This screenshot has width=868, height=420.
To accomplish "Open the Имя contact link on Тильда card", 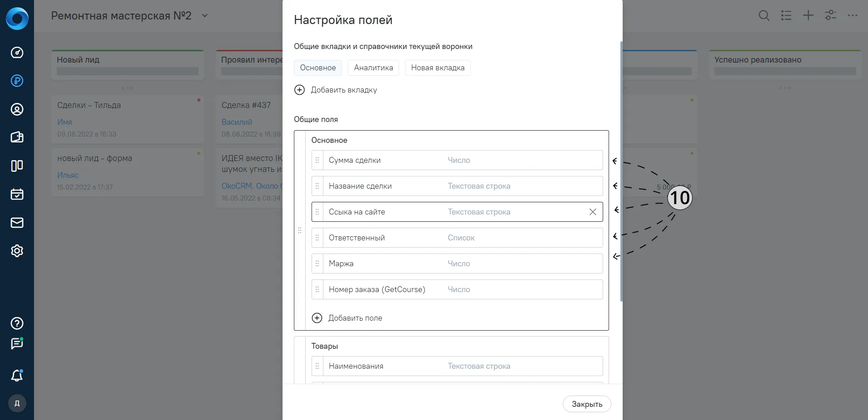I will (x=64, y=122).
